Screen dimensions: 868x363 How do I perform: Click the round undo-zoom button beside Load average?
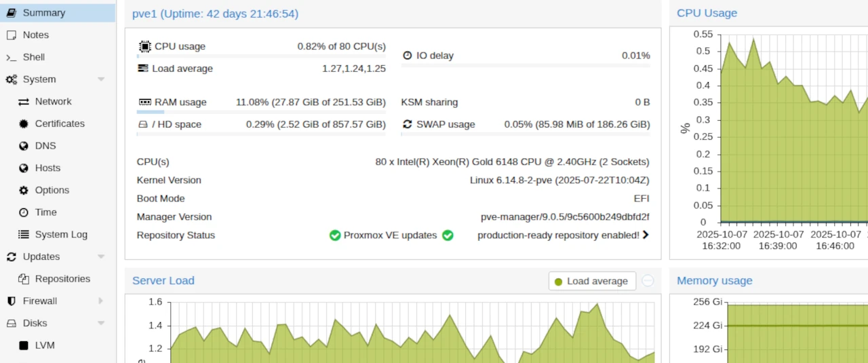pyautogui.click(x=648, y=281)
